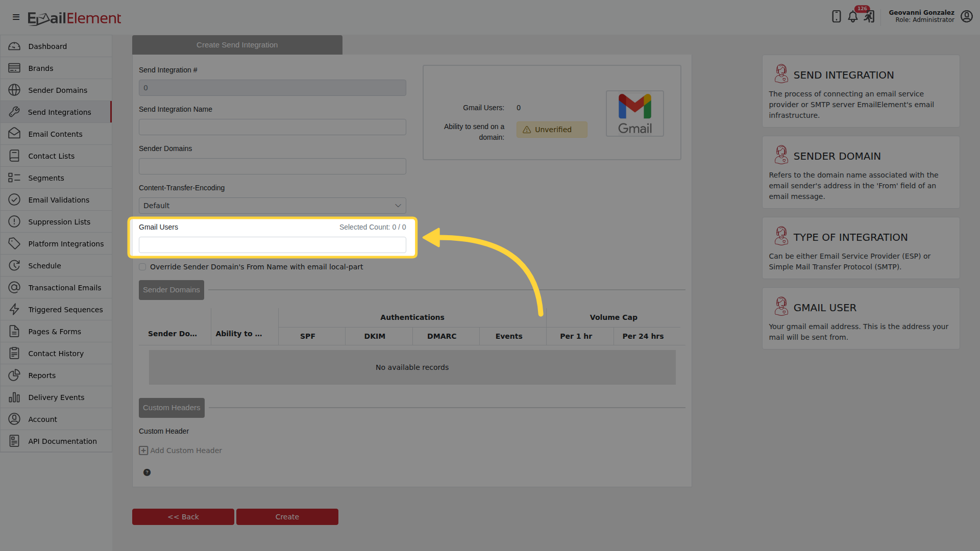Click the Gmail logo thumbnail

point(635,114)
